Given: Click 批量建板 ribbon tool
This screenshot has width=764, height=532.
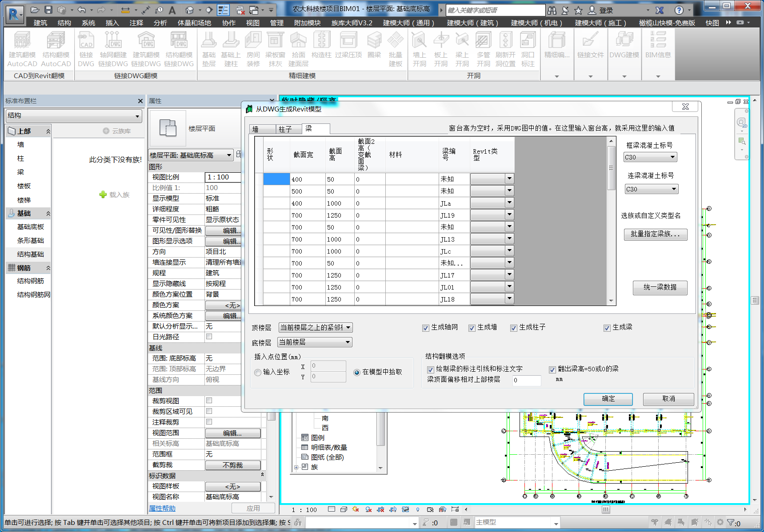Looking at the screenshot, I should click(x=395, y=49).
